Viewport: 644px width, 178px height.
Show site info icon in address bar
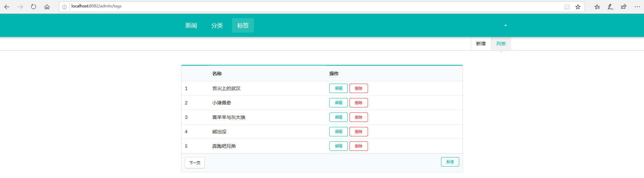pyautogui.click(x=64, y=7)
